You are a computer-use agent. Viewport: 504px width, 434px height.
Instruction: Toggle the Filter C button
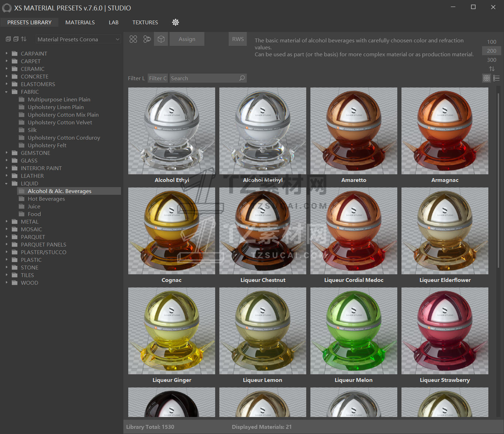click(x=158, y=78)
